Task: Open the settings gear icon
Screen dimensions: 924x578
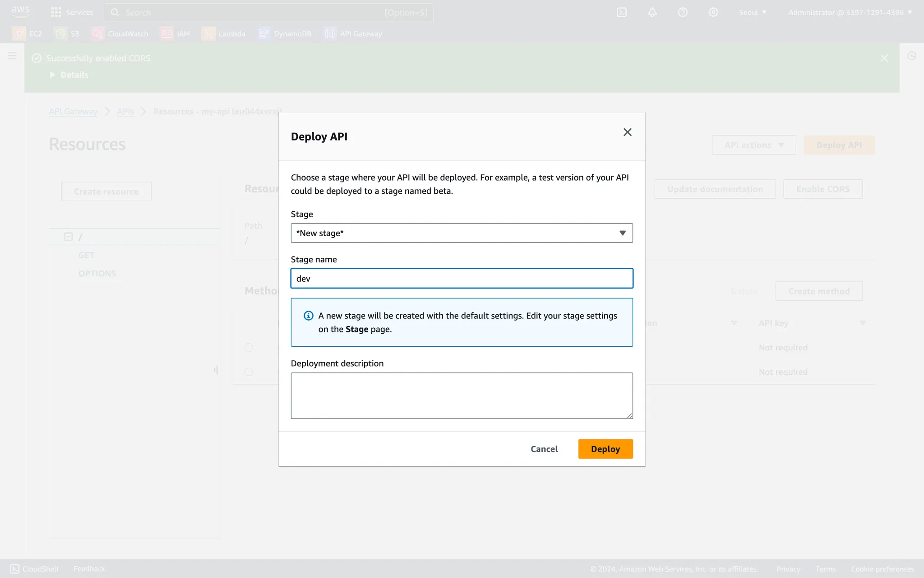Action: click(x=713, y=13)
